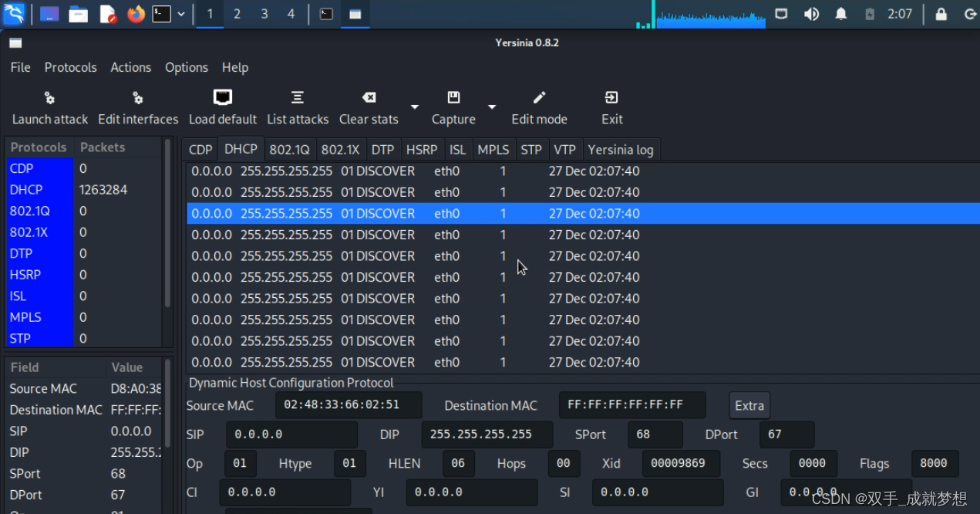The image size is (980, 514).
Task: Switch to the DTP tab
Action: tap(382, 150)
